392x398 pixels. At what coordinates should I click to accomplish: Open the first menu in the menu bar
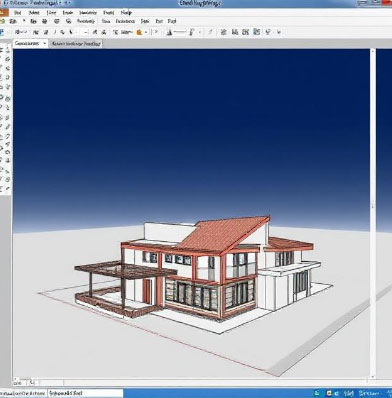17,13
